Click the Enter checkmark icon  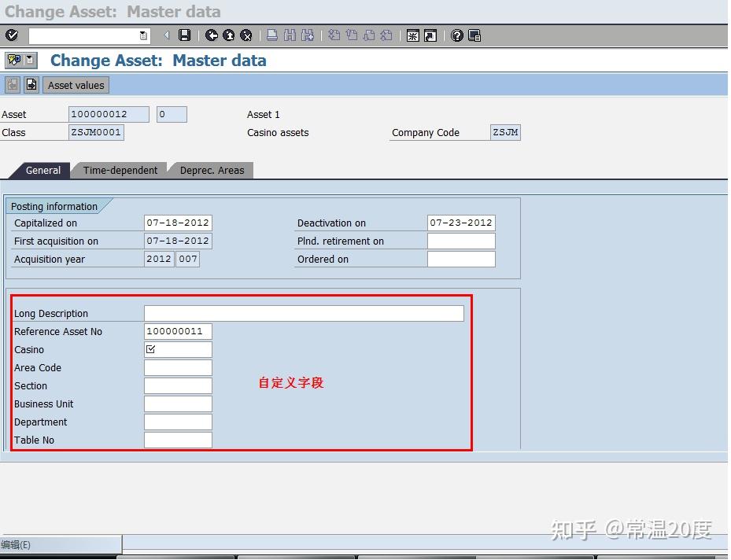click(x=11, y=35)
